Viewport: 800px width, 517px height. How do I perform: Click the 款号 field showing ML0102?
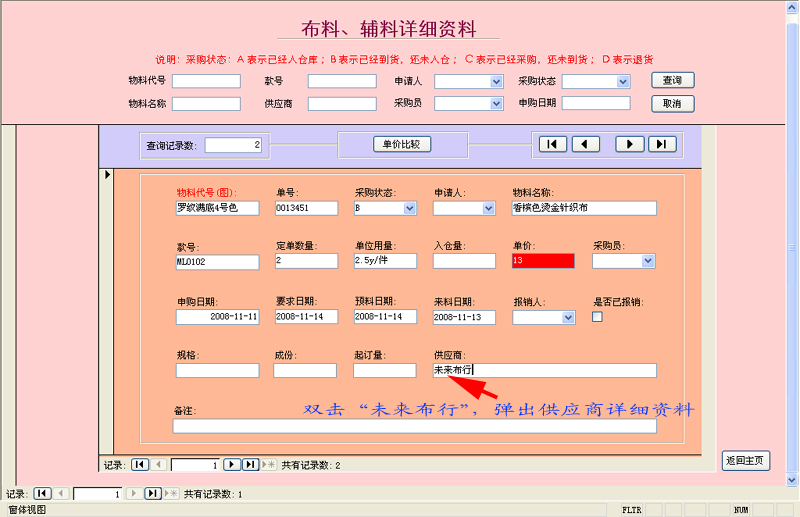click(x=217, y=262)
